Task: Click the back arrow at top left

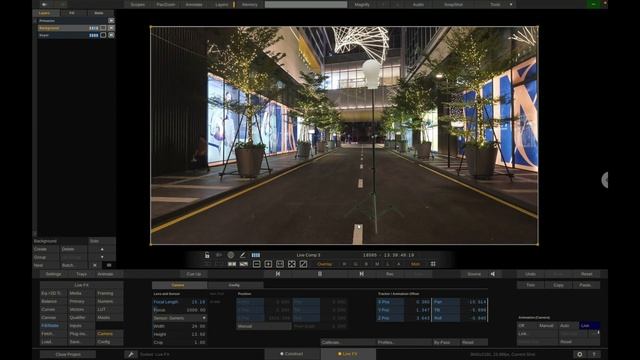Action: pos(44,4)
